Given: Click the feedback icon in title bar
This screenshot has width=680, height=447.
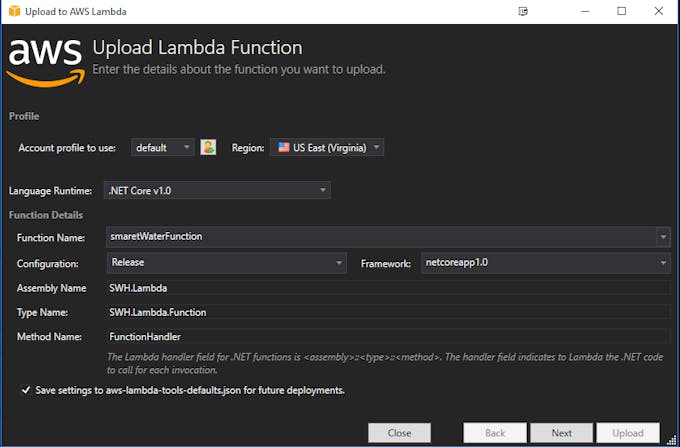Looking at the screenshot, I should 523,11.
